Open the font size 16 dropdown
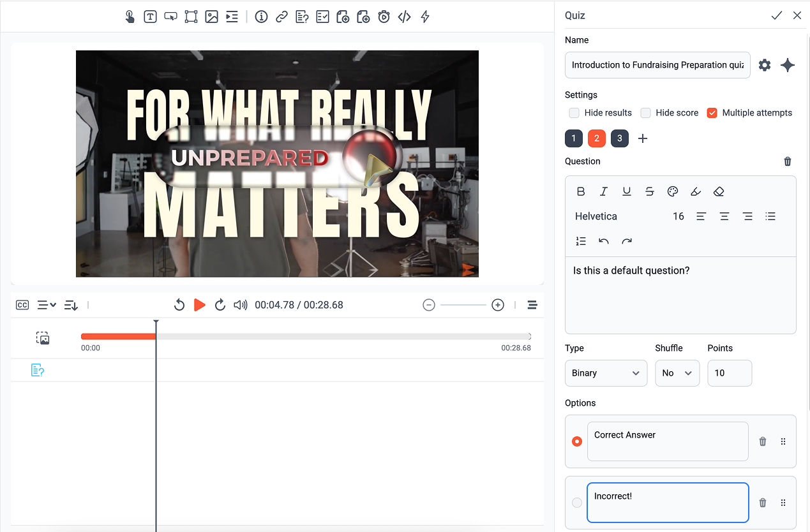The image size is (810, 532). [679, 216]
